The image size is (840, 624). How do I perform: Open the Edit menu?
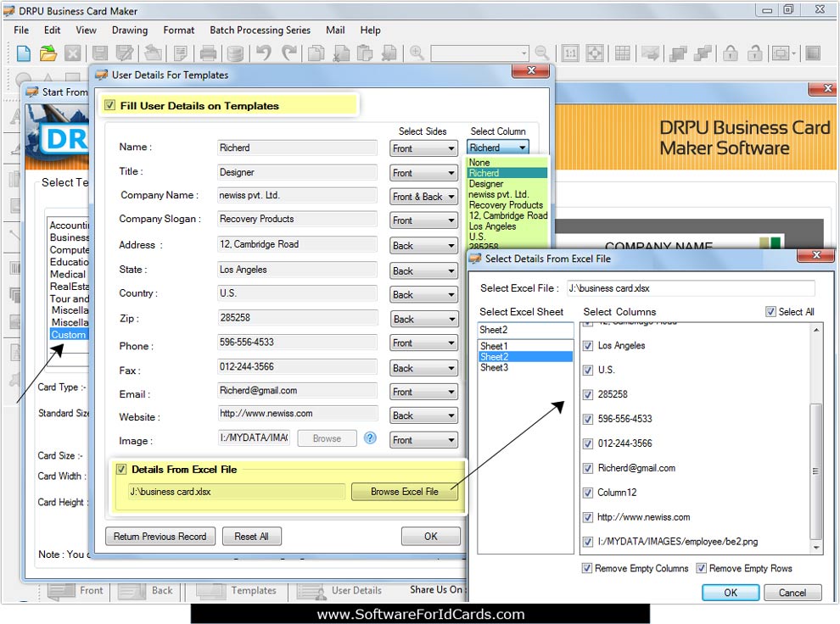(52, 30)
